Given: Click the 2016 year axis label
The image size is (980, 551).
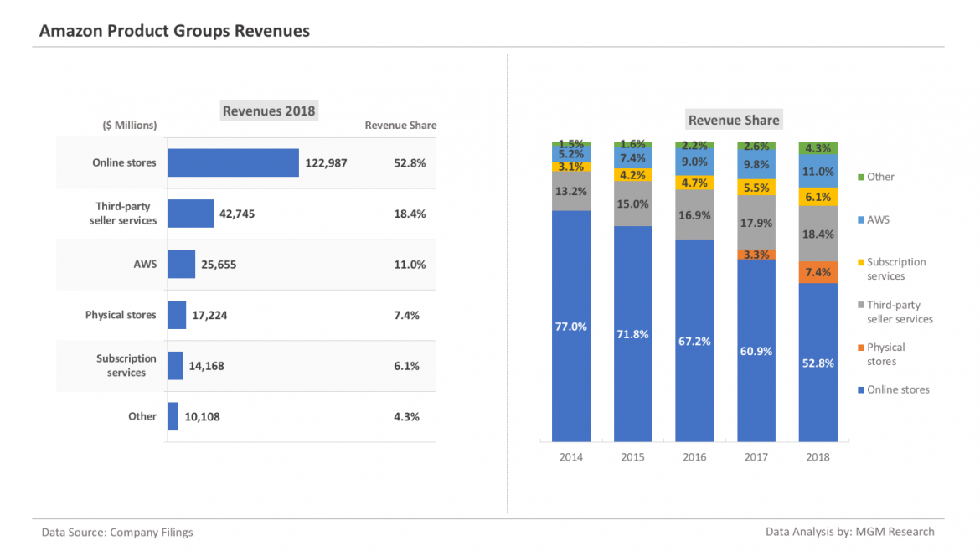Looking at the screenshot, I should (694, 457).
